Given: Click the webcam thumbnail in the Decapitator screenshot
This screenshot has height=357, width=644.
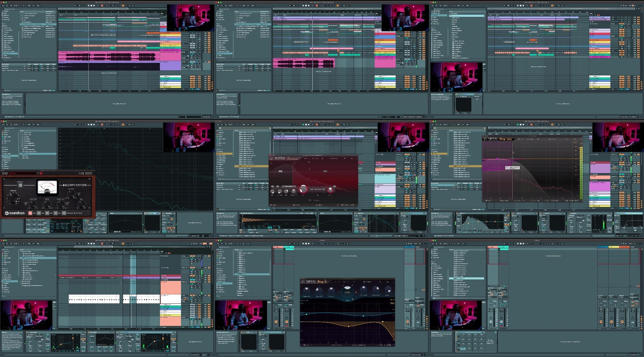Looking at the screenshot, I should 189,138.
